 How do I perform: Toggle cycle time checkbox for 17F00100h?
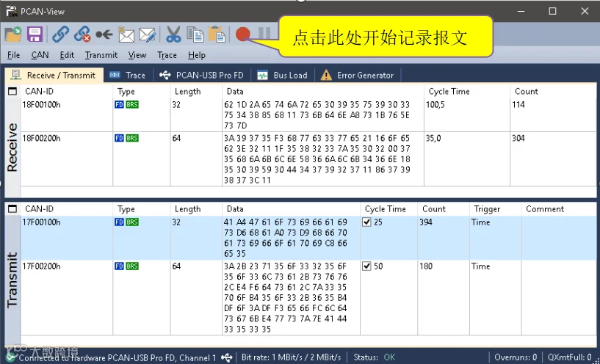pyautogui.click(x=366, y=222)
